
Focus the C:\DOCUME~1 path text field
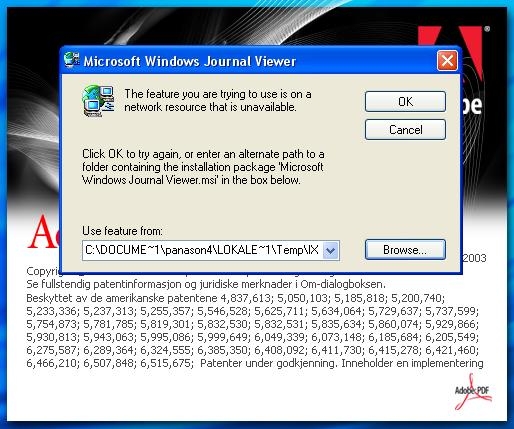pos(203,250)
